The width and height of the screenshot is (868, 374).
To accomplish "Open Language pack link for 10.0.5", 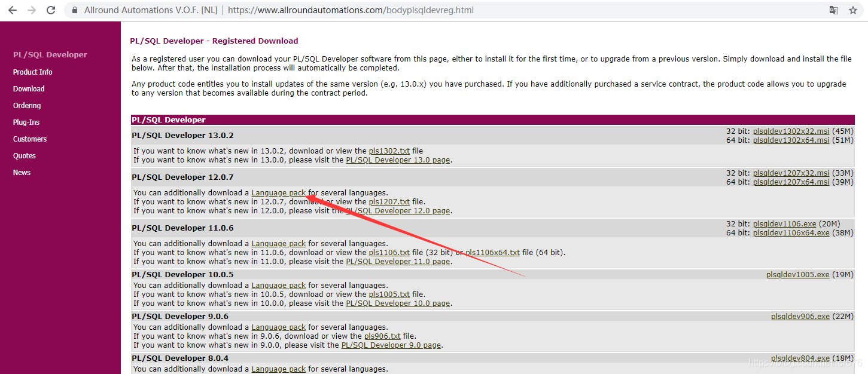I will click(x=279, y=286).
